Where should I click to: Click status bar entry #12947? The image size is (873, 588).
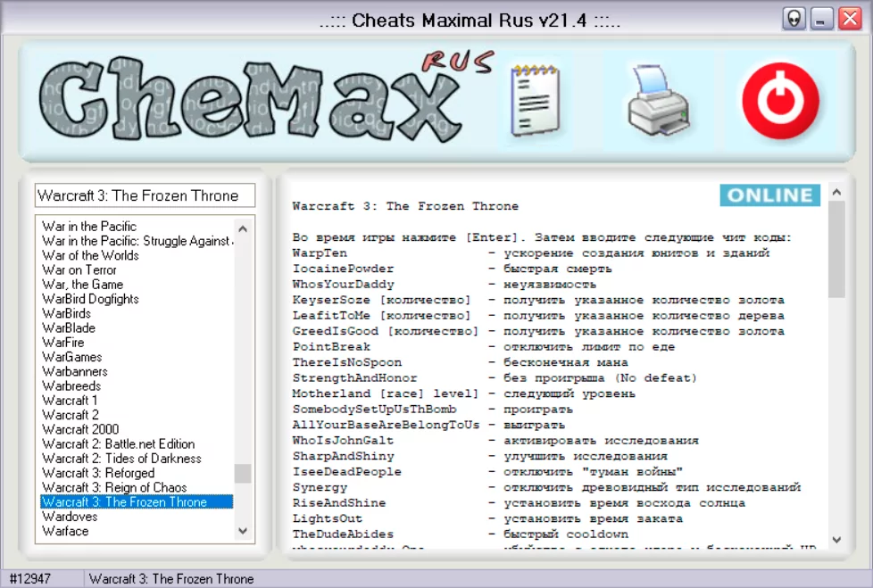[x=30, y=578]
